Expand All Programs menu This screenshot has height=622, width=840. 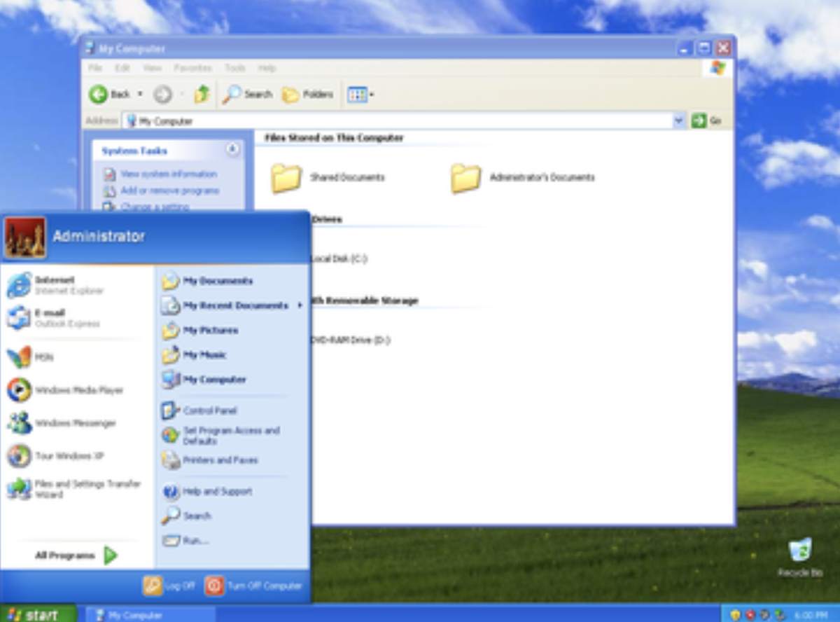76,555
